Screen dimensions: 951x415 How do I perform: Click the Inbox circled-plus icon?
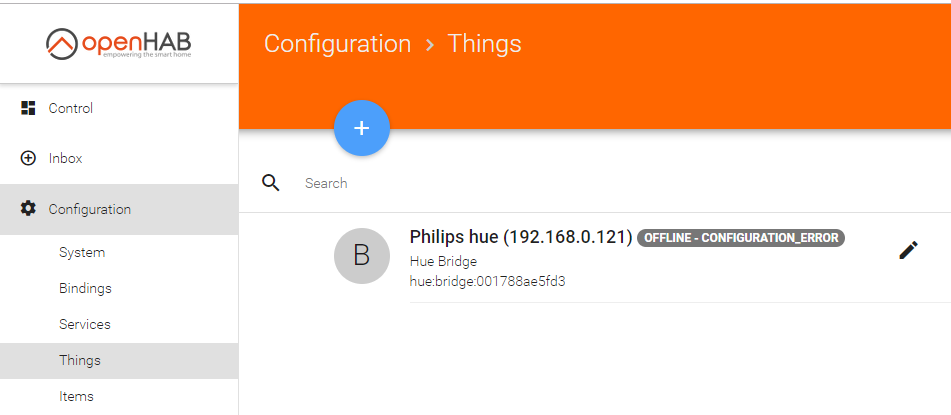click(28, 158)
